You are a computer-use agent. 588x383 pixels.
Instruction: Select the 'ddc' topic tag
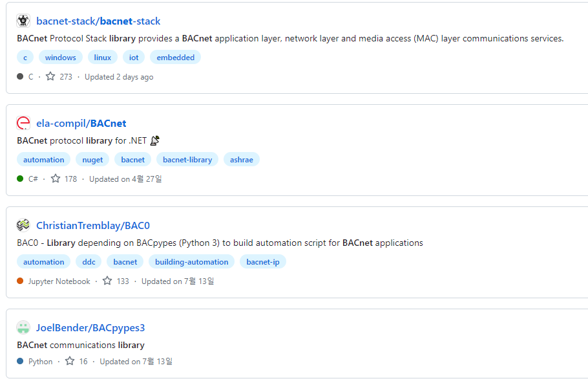(x=89, y=262)
